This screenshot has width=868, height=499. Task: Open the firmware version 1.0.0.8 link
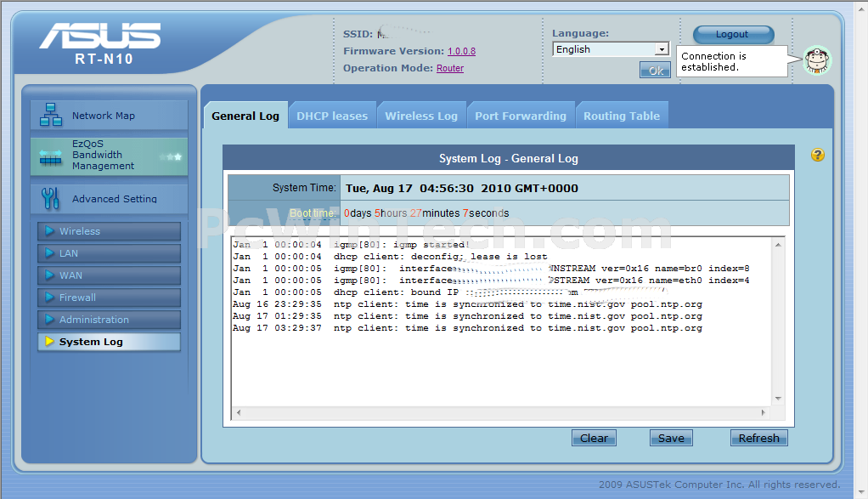[x=462, y=51]
